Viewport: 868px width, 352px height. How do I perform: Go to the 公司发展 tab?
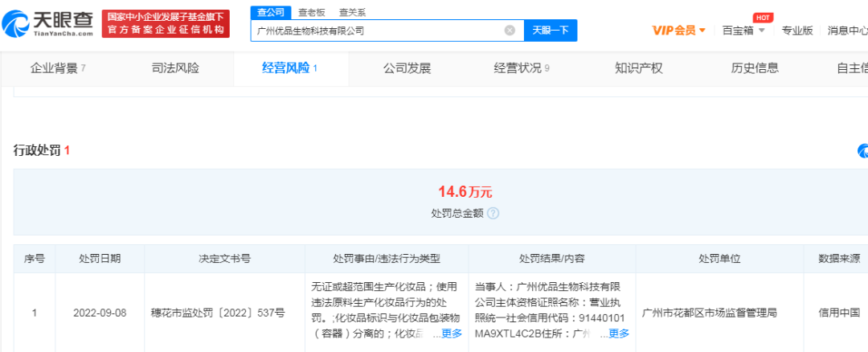coord(407,68)
